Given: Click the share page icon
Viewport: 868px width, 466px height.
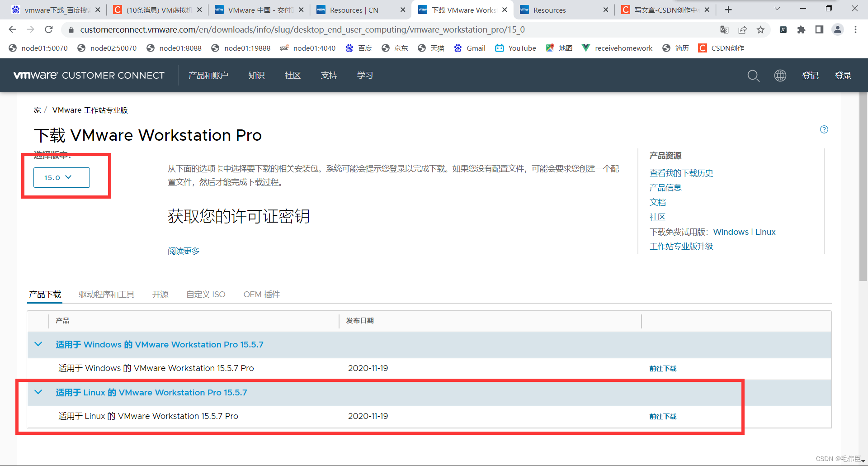Looking at the screenshot, I should tap(742, 29).
